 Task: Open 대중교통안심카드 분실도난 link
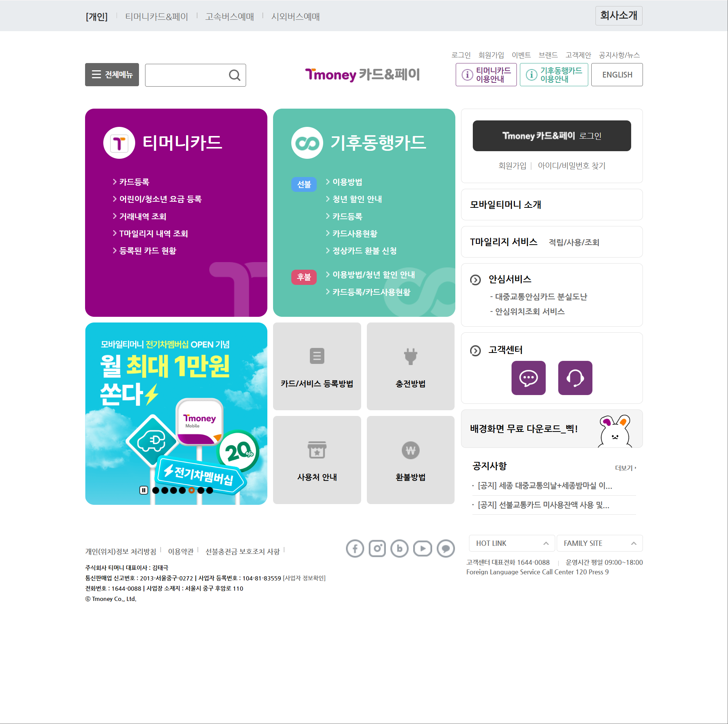(539, 297)
